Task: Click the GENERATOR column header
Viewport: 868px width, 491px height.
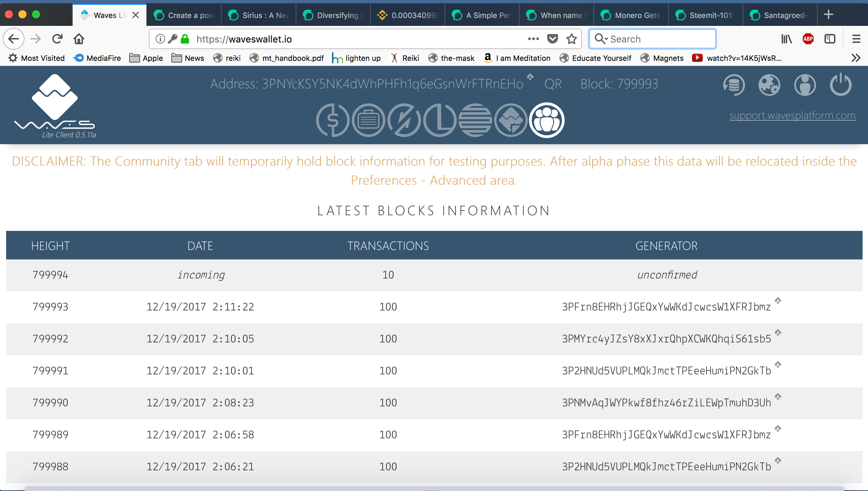Action: pyautogui.click(x=666, y=245)
